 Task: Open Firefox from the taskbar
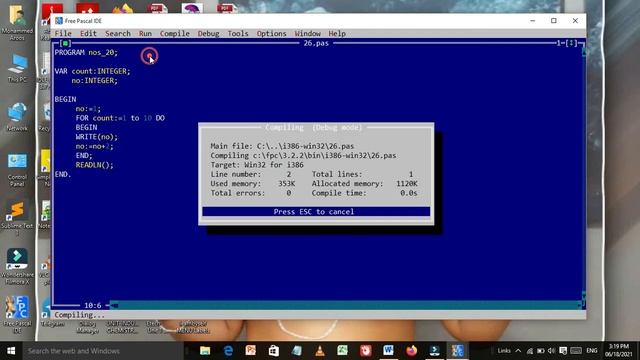coord(411,351)
